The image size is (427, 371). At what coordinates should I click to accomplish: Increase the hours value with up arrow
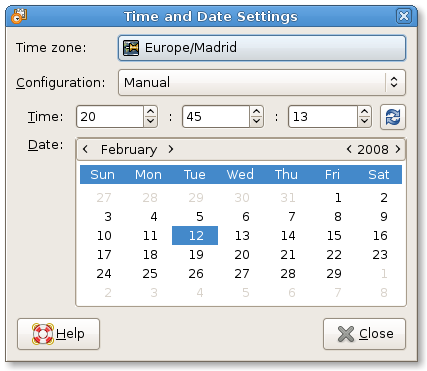(x=151, y=112)
